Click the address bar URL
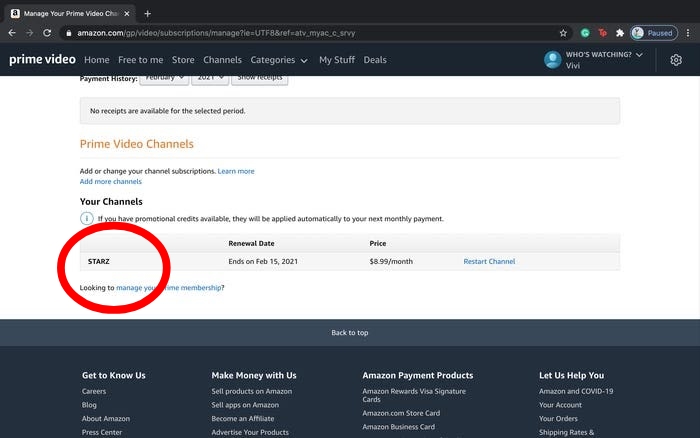Screen dimensions: 700x438 [216, 33]
